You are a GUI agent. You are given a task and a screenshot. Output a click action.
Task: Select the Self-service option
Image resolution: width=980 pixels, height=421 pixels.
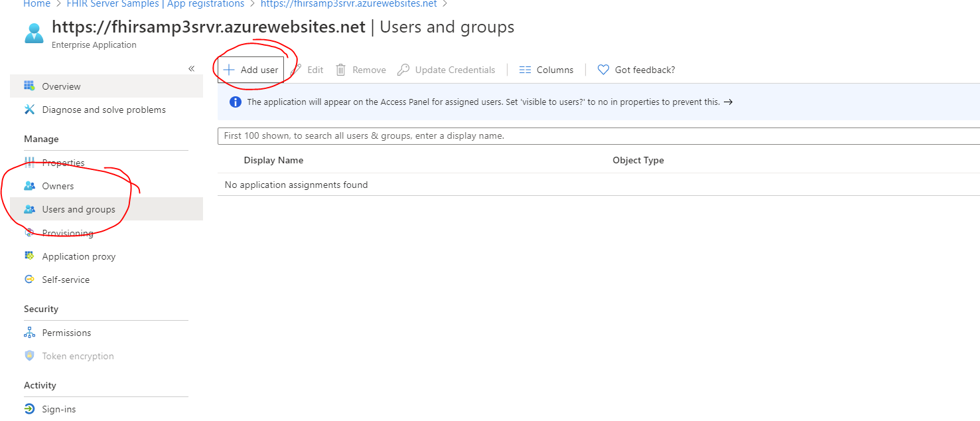pos(66,279)
